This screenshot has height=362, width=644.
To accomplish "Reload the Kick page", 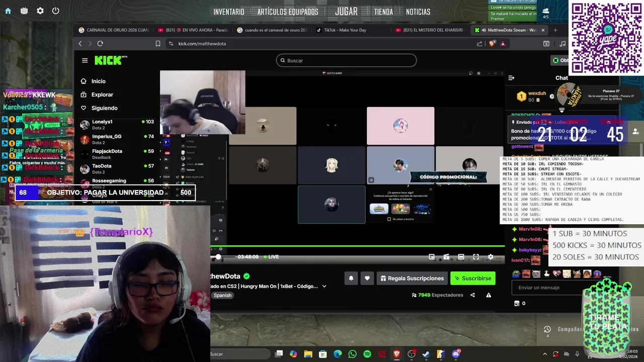I will pyautogui.click(x=100, y=44).
